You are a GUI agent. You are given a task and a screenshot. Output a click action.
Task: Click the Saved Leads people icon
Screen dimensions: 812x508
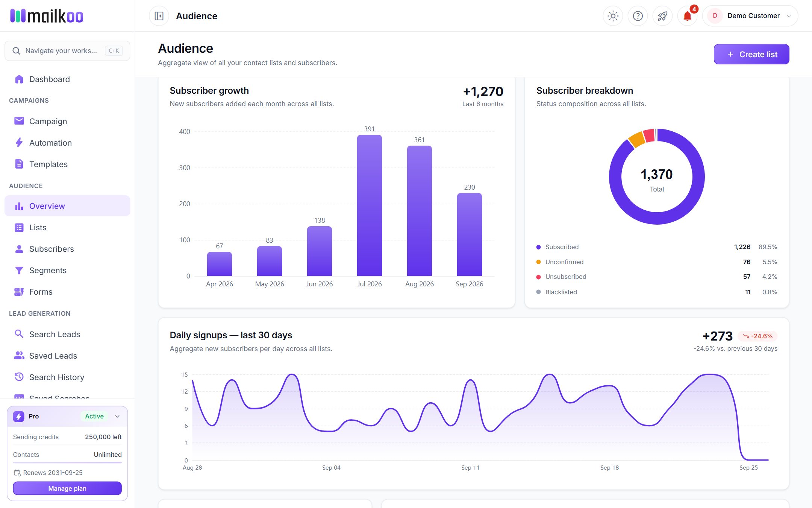(19, 355)
